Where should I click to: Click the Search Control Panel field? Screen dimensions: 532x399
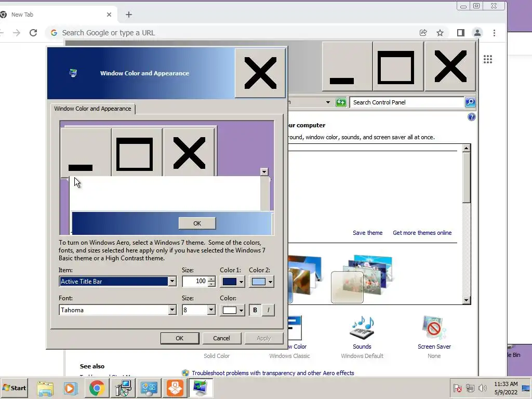(x=407, y=102)
